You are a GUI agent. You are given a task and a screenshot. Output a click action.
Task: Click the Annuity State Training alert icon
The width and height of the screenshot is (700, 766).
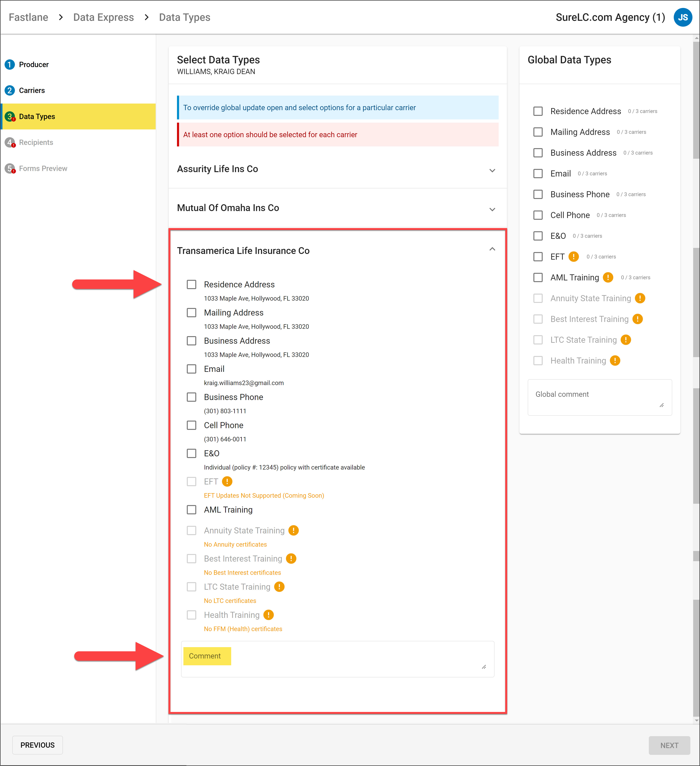293,530
